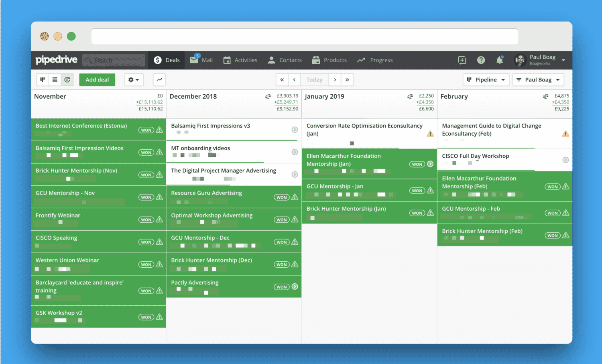Open the GCU Mentorship - Nov deal
The height and width of the screenshot is (364, 602).
(98, 197)
